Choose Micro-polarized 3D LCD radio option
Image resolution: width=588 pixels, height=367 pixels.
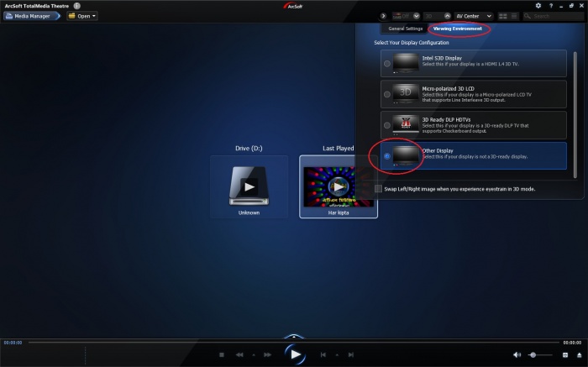pyautogui.click(x=387, y=94)
